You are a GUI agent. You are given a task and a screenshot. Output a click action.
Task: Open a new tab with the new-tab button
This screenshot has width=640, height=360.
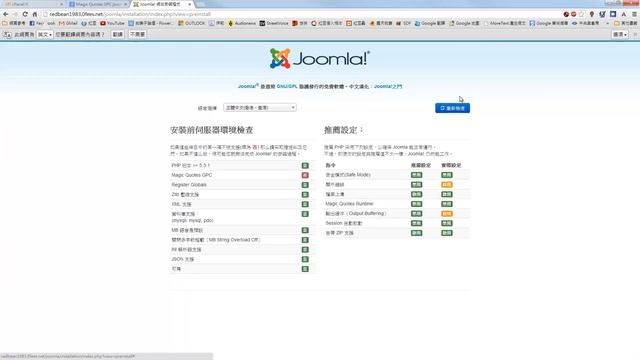pyautogui.click(x=200, y=4)
